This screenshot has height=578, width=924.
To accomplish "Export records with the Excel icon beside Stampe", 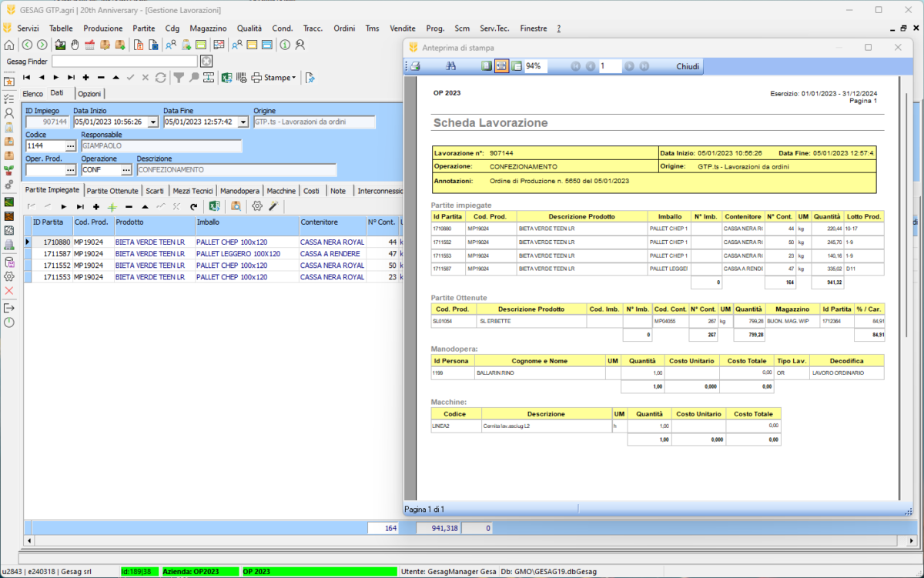I will 226,78.
